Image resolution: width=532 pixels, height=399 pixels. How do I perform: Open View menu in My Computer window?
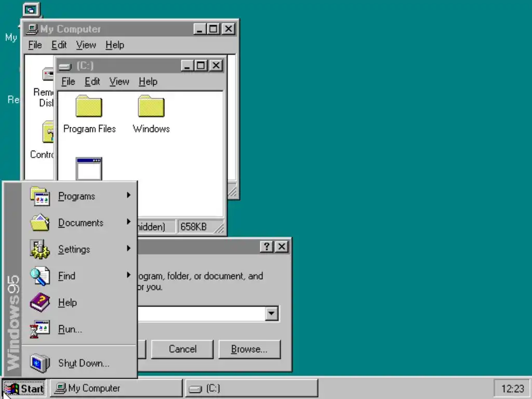pyautogui.click(x=86, y=45)
